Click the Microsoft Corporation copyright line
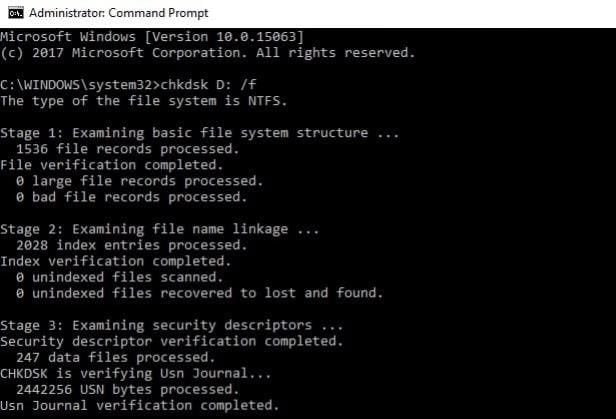The image size is (616, 419). 207,53
